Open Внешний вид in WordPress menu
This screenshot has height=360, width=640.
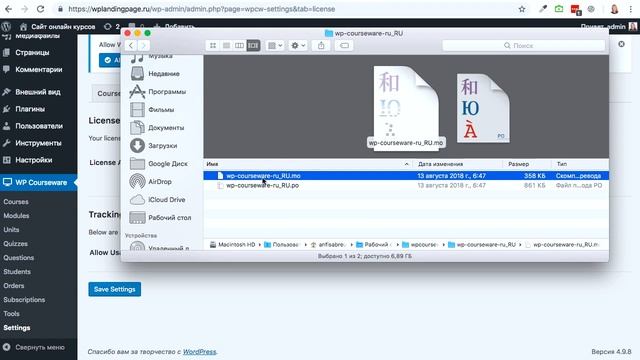click(x=38, y=92)
